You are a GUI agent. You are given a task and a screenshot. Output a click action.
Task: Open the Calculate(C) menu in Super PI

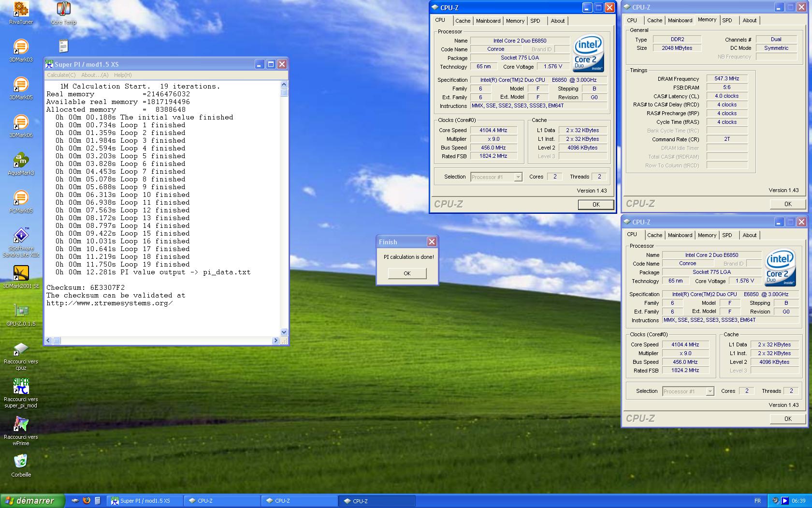(61, 75)
